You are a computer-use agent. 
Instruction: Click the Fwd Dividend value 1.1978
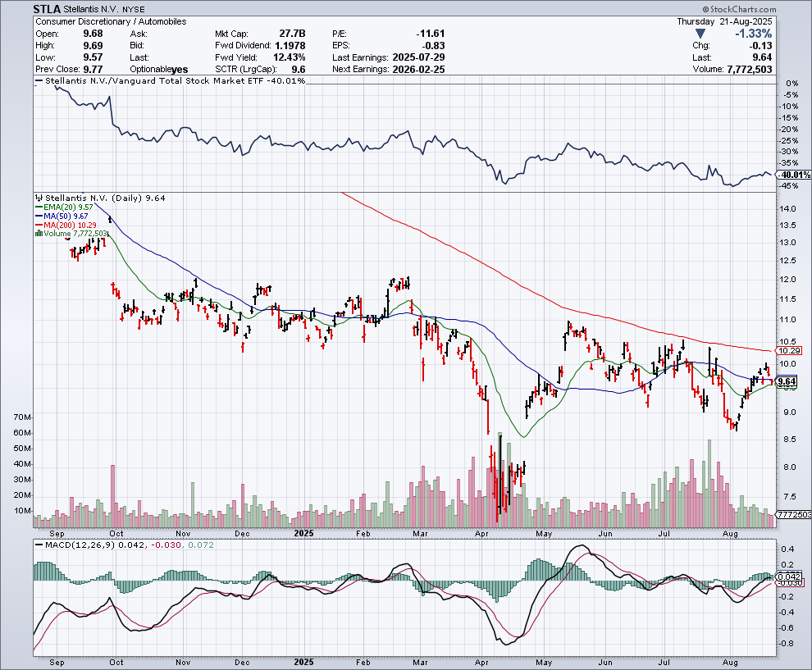click(290, 46)
